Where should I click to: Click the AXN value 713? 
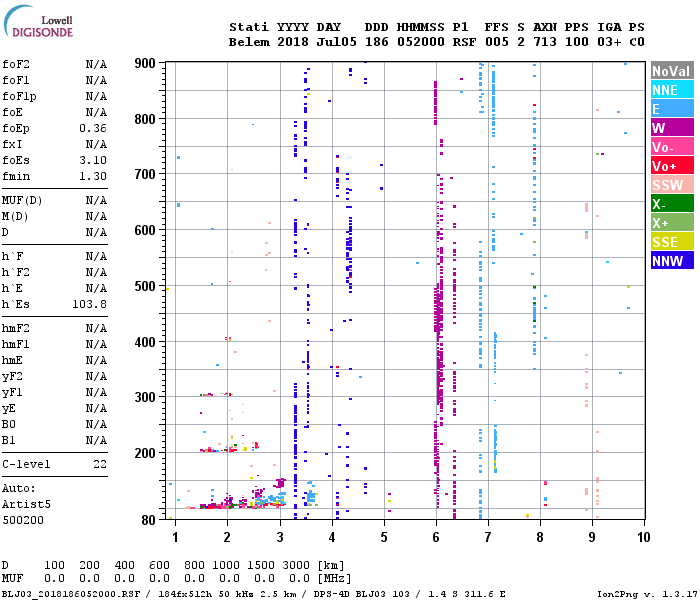[545, 42]
